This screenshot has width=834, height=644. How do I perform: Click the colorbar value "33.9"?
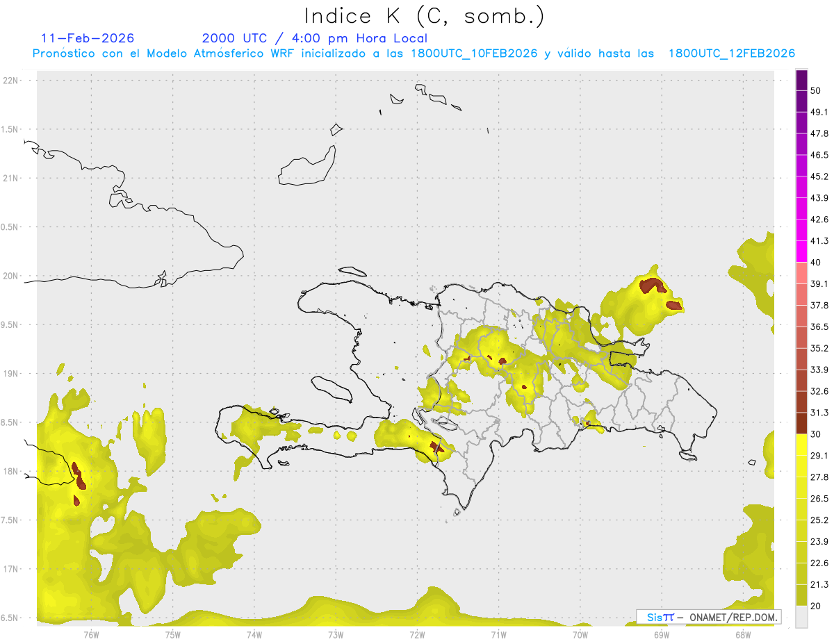coord(819,370)
